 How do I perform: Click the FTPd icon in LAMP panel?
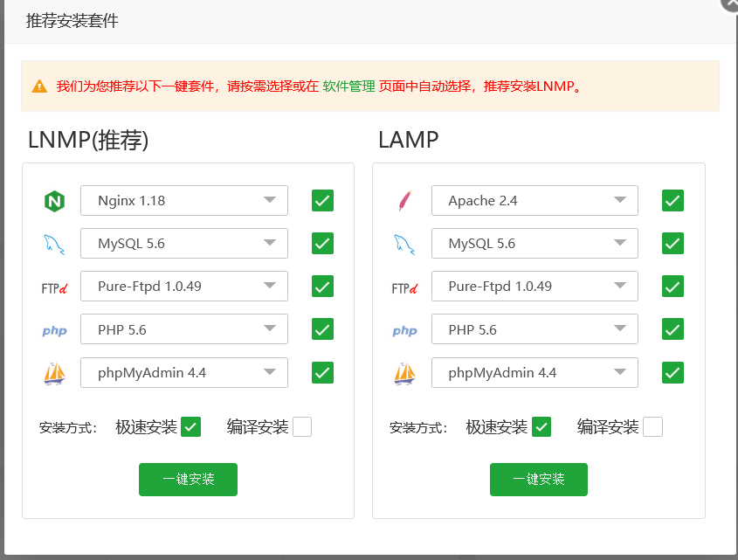(404, 288)
